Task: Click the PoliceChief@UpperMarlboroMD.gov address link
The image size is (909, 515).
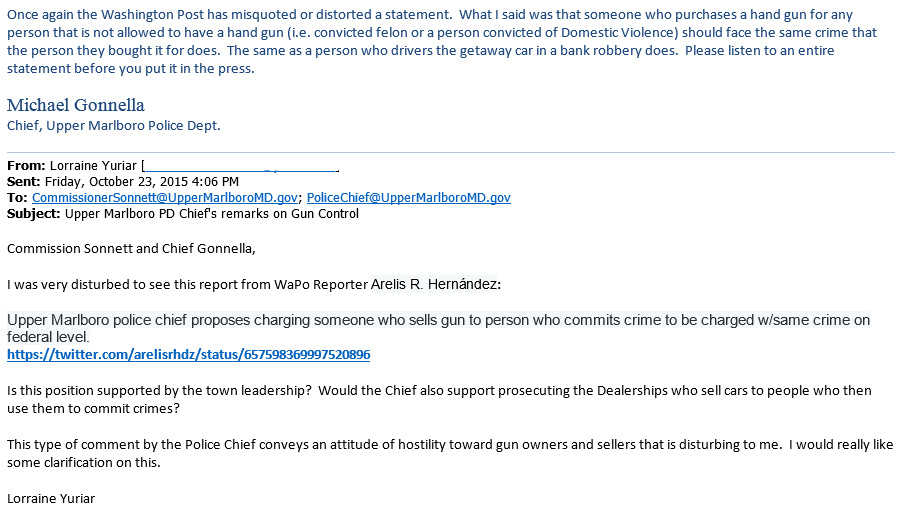Action: [x=408, y=198]
